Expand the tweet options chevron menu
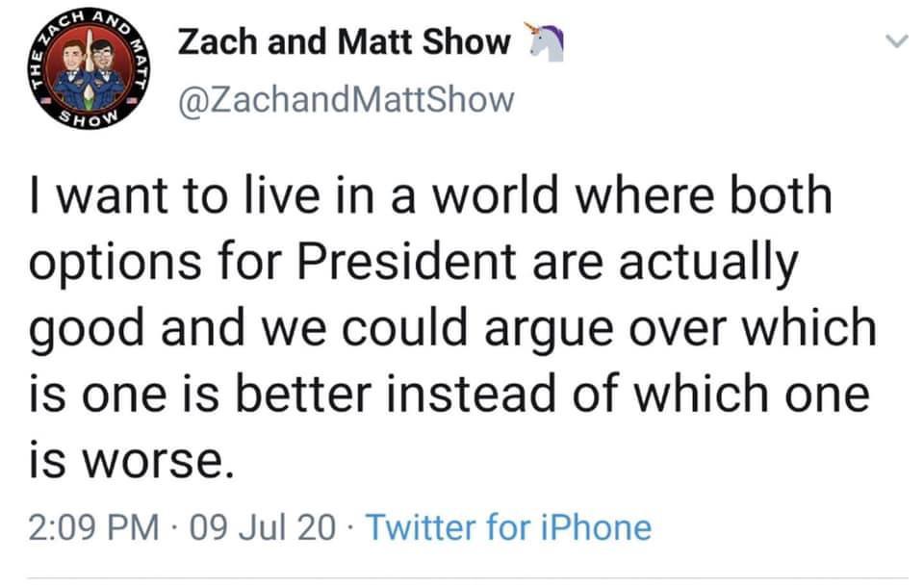 895,41
